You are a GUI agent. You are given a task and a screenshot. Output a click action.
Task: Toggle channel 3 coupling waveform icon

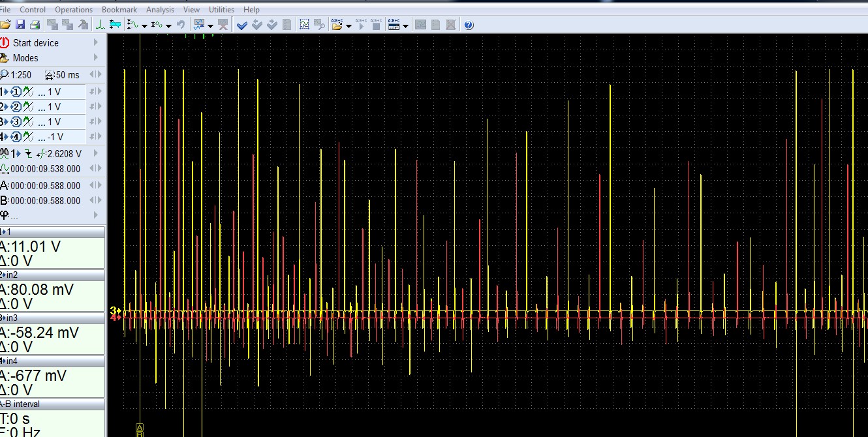pyautogui.click(x=28, y=122)
